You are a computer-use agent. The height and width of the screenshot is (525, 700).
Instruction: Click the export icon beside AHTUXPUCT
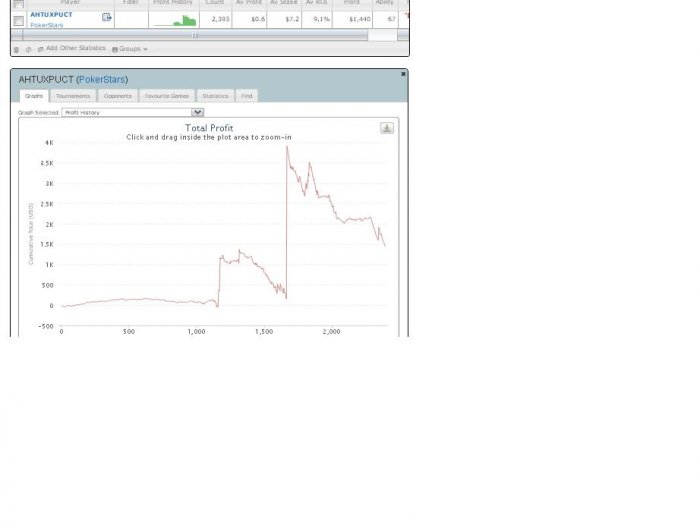106,17
